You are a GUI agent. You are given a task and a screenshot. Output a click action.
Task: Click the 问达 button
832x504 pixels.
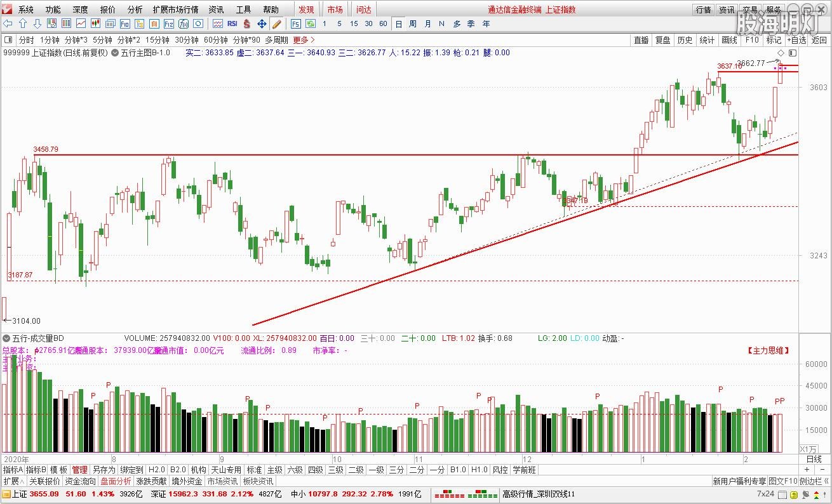point(363,10)
